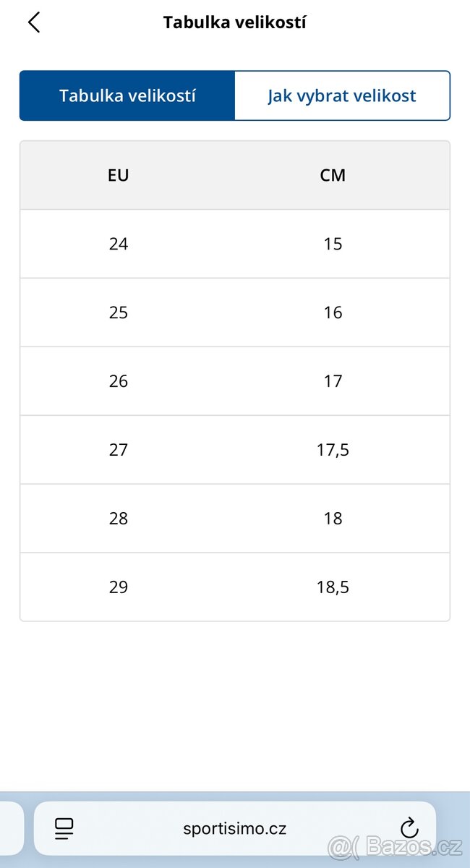The image size is (470, 868).
Task: Click the 16 cm value
Action: 333,312
